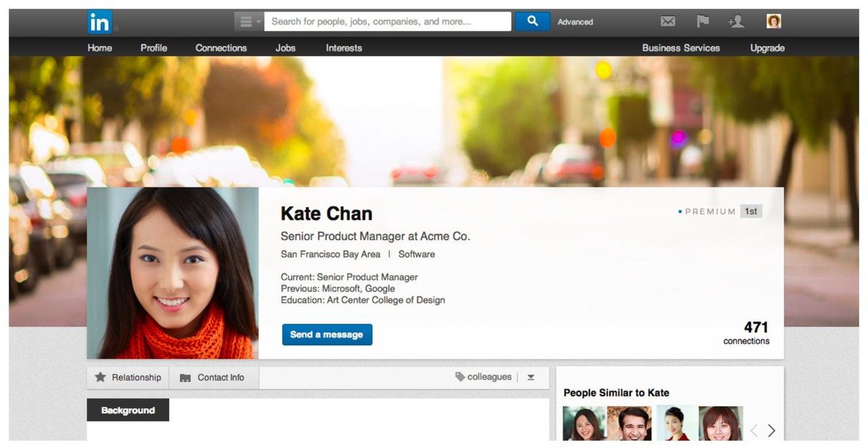
Task: Click Kate Chan's profile photo
Action: [x=173, y=273]
